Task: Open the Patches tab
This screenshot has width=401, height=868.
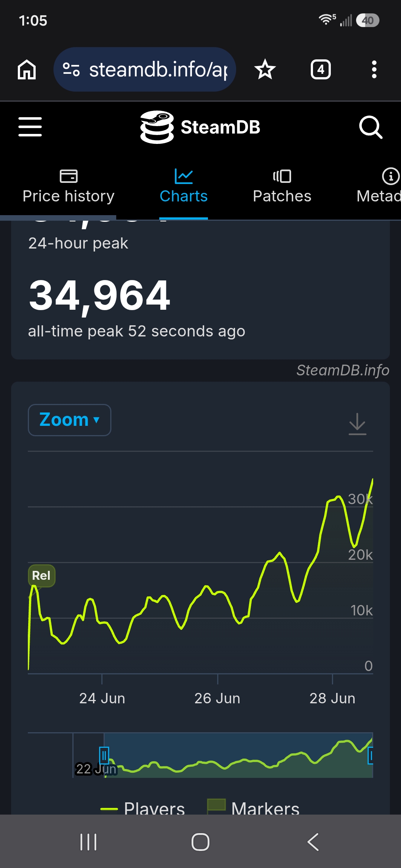Action: (282, 186)
